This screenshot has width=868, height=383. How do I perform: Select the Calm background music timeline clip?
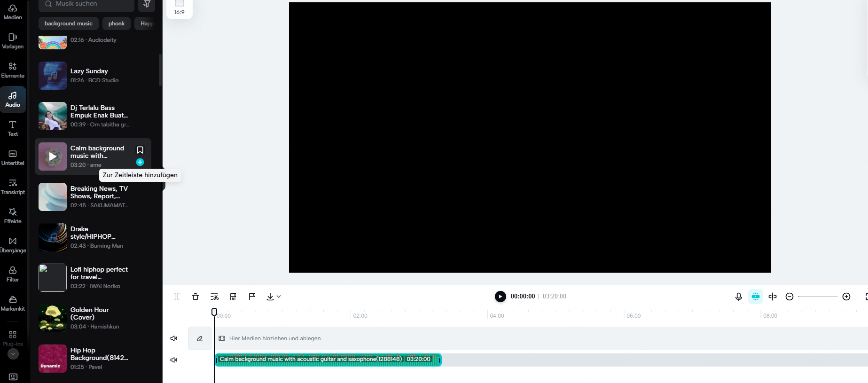(328, 360)
